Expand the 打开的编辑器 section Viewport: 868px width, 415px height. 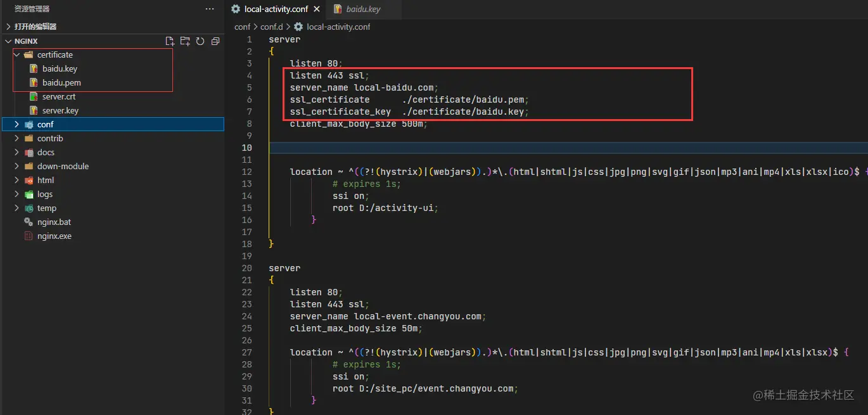[x=8, y=27]
